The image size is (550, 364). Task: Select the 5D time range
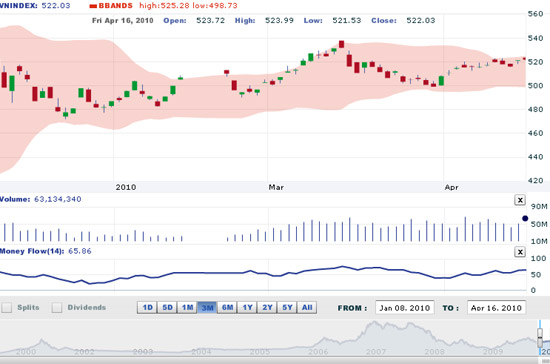(167, 308)
